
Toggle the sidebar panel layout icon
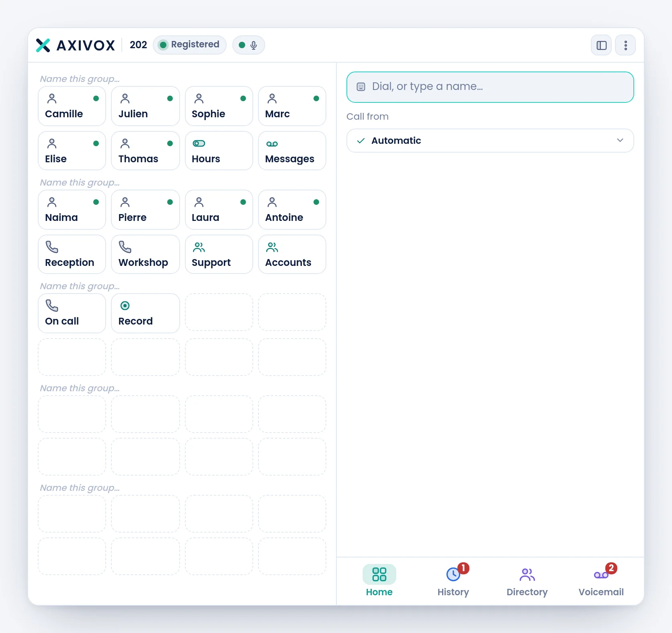click(x=601, y=45)
